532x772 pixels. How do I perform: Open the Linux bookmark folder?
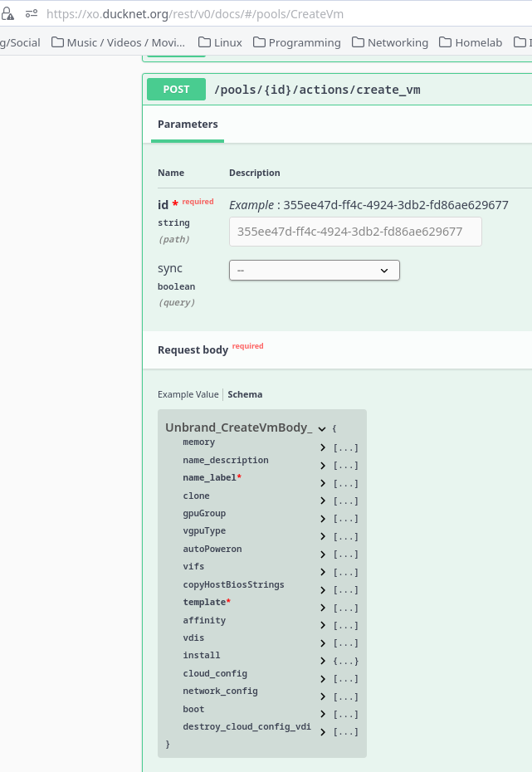[220, 43]
